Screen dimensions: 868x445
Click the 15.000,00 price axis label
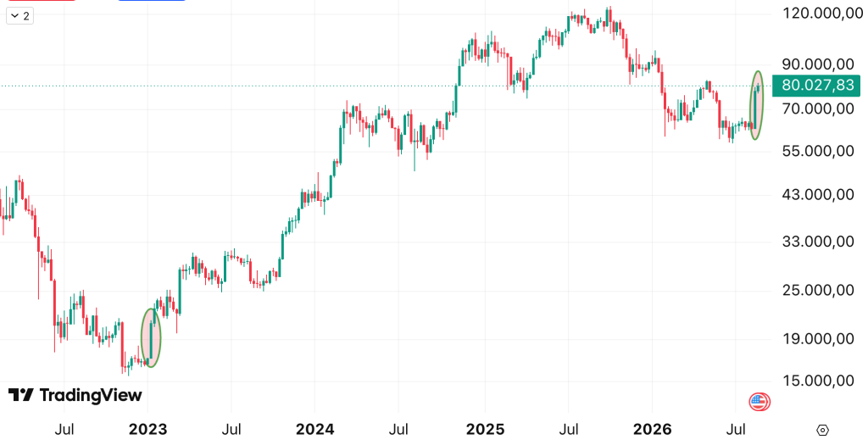point(819,381)
